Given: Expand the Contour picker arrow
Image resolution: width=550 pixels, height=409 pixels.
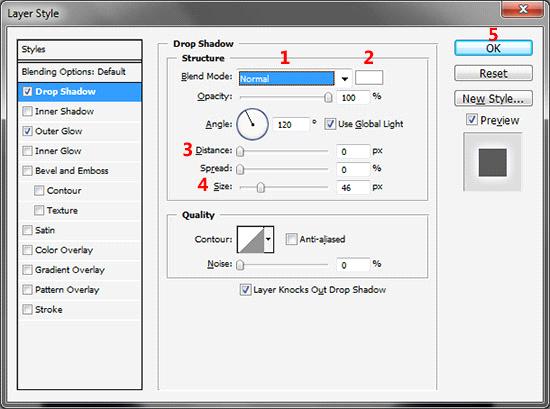Looking at the screenshot, I should 269,240.
